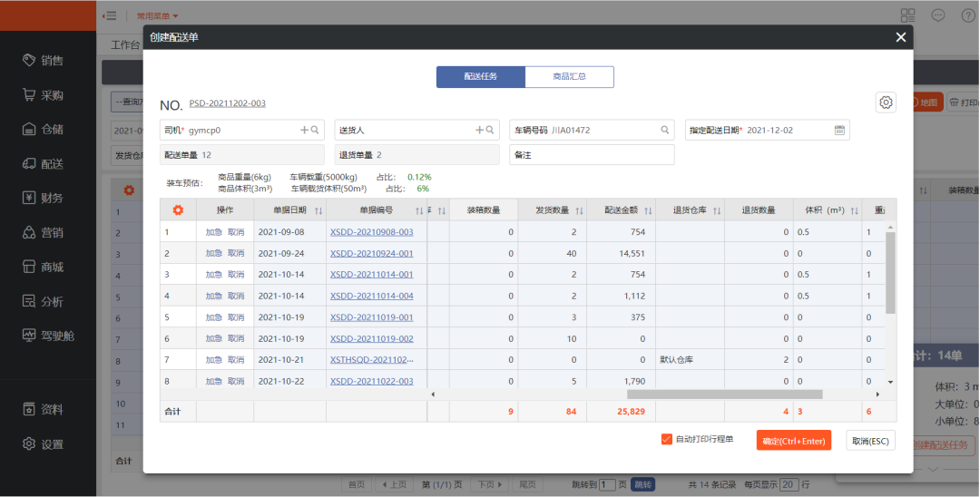Click the 取消(ESC) button
This screenshot has width=980, height=497.
870,441
